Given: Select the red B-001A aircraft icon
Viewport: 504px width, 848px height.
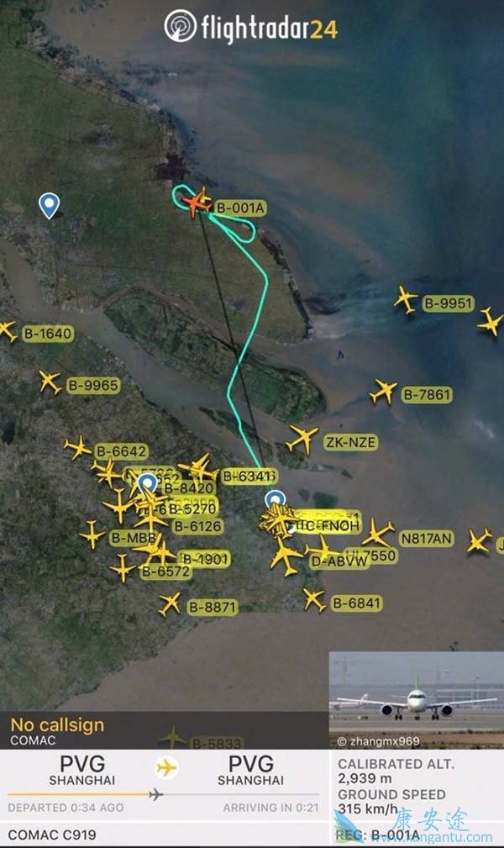Looking at the screenshot, I should pos(197,203).
